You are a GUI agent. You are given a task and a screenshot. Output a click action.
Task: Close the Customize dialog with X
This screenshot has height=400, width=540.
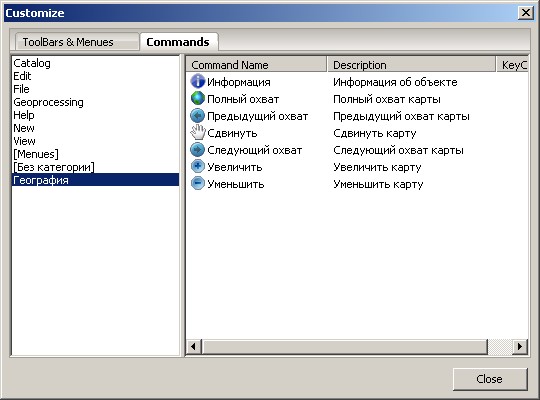pos(526,13)
